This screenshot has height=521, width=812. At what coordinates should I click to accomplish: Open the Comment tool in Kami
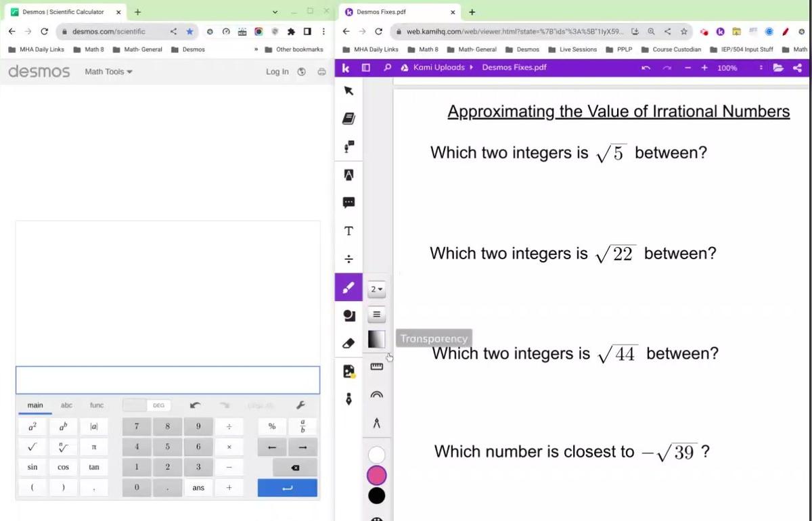(348, 202)
